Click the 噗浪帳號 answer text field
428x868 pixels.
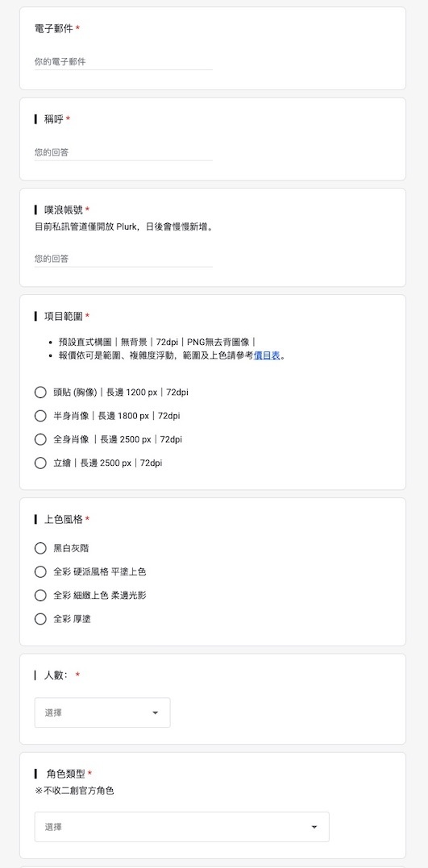[123, 259]
